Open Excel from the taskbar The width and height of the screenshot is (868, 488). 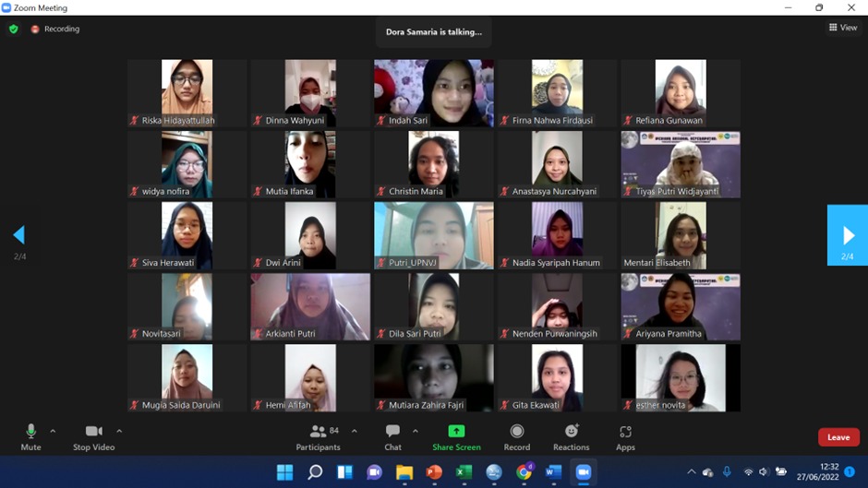464,472
